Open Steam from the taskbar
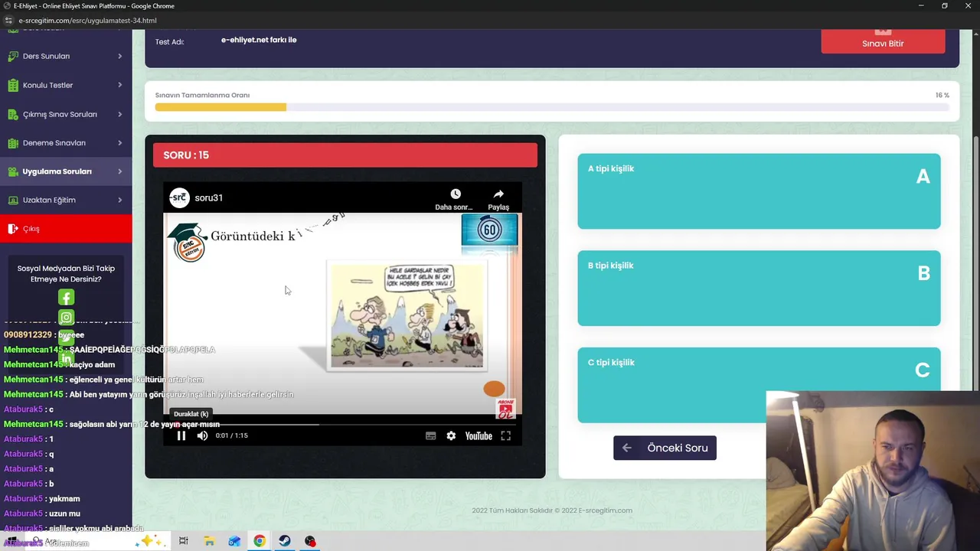This screenshot has width=980, height=551. pos(284,541)
